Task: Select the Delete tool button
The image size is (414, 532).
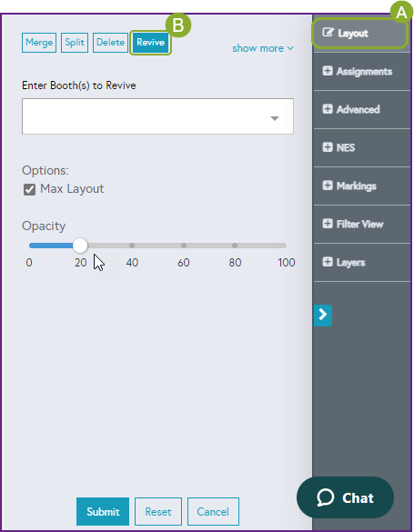Action: tap(110, 43)
